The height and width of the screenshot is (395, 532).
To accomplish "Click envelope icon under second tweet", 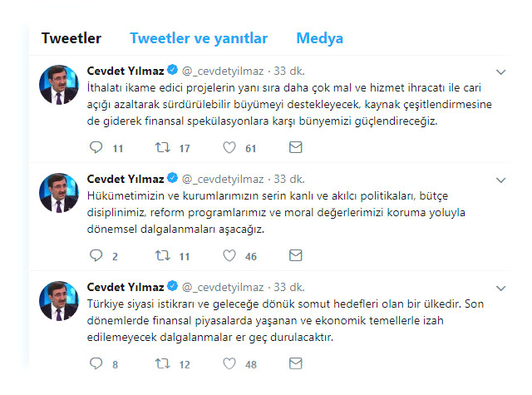I will [295, 256].
